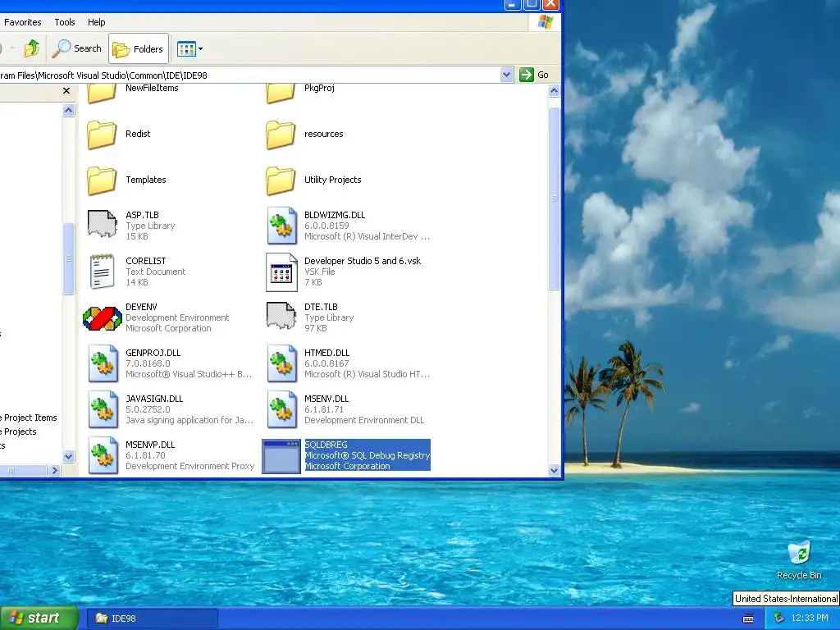840x630 pixels.
Task: Select the Utility Projects folder icon
Action: click(x=281, y=180)
